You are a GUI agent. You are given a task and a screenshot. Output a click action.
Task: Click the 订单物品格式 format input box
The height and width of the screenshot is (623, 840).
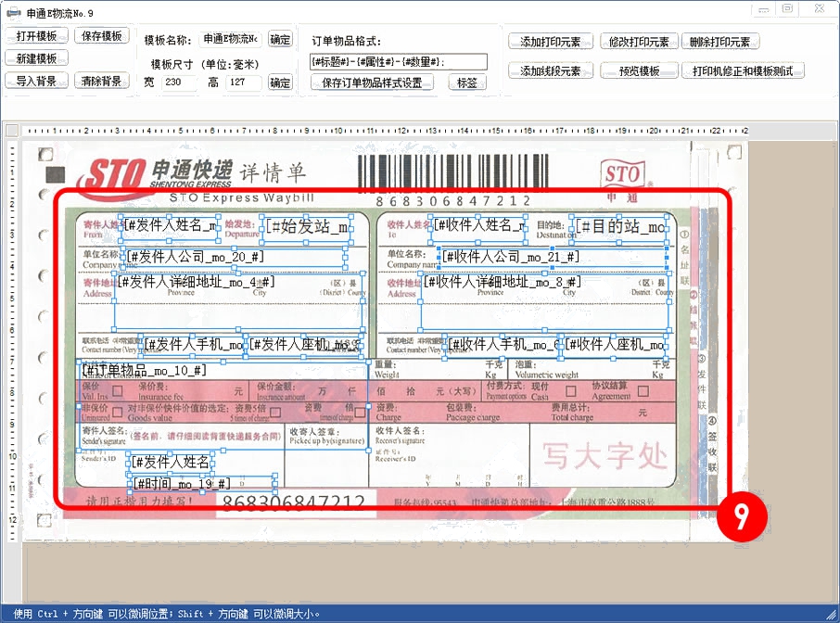tap(399, 62)
